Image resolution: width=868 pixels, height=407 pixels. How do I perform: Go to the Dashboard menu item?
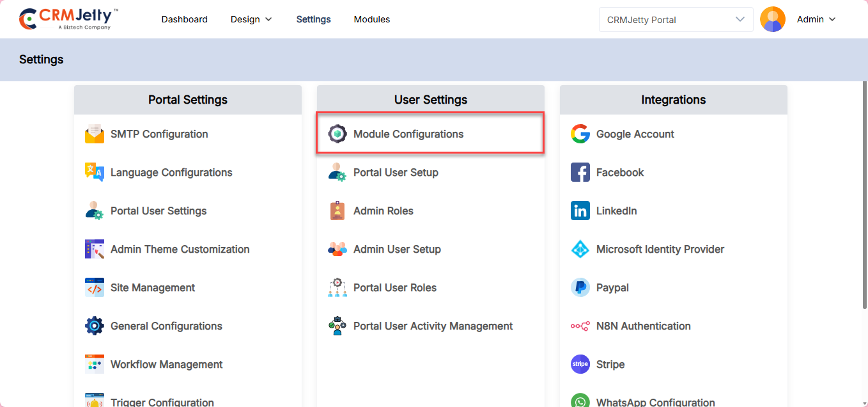184,20
